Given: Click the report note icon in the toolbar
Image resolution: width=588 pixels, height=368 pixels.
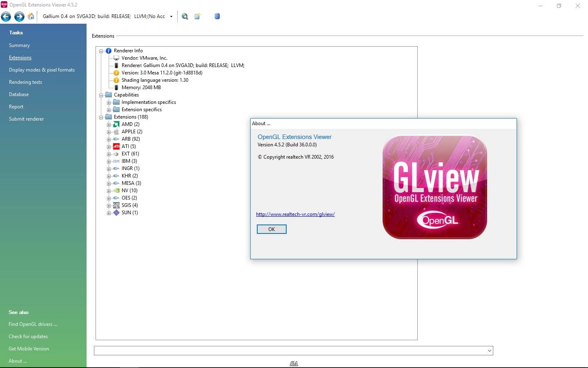Looking at the screenshot, I should tap(198, 16).
